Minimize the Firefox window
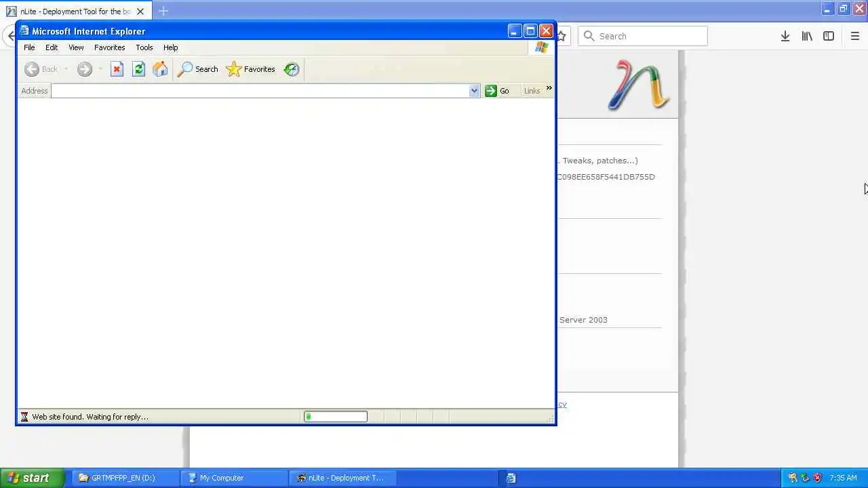The image size is (868, 488). pyautogui.click(x=827, y=9)
